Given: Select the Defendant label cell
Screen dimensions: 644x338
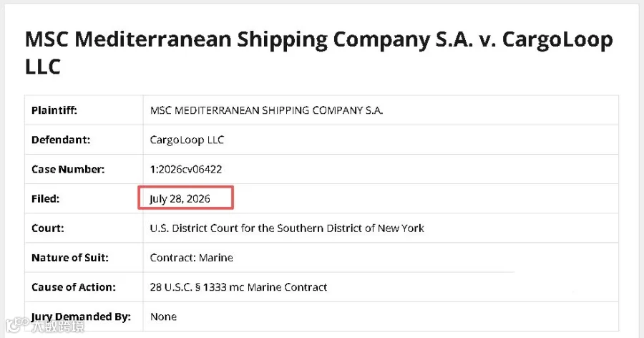Looking at the screenshot, I should pyautogui.click(x=84, y=140).
